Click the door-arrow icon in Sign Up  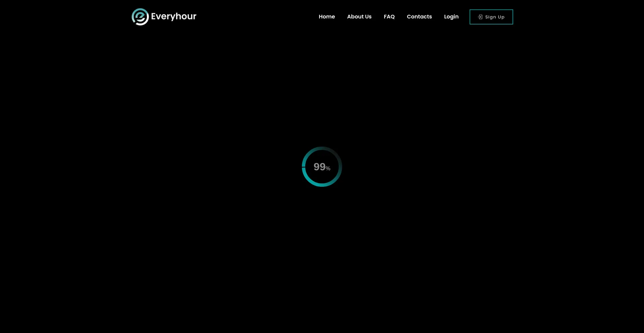[x=480, y=17]
